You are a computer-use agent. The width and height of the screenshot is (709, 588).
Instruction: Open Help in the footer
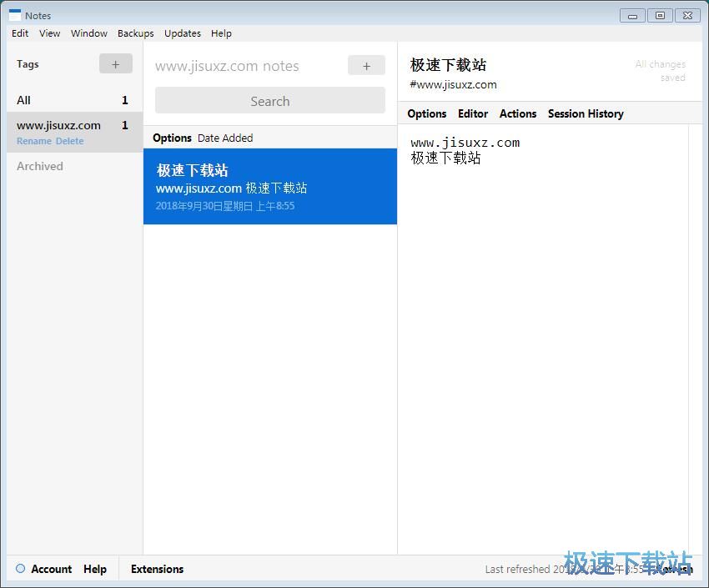95,569
